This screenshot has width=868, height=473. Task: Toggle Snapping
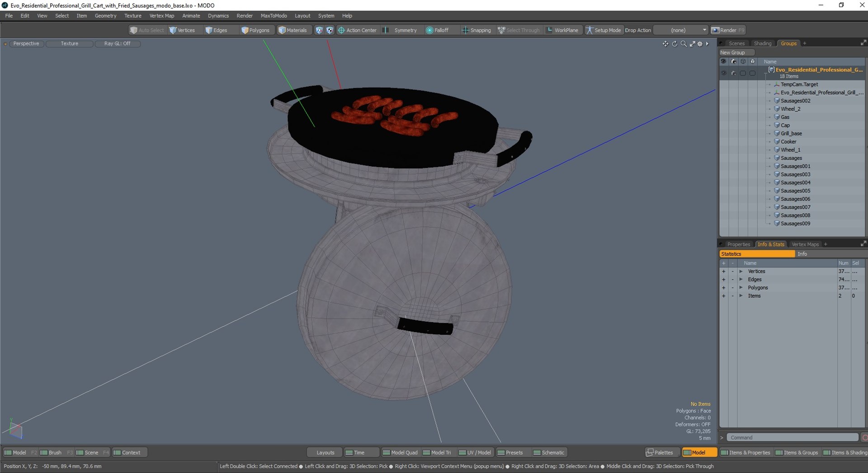pyautogui.click(x=476, y=30)
